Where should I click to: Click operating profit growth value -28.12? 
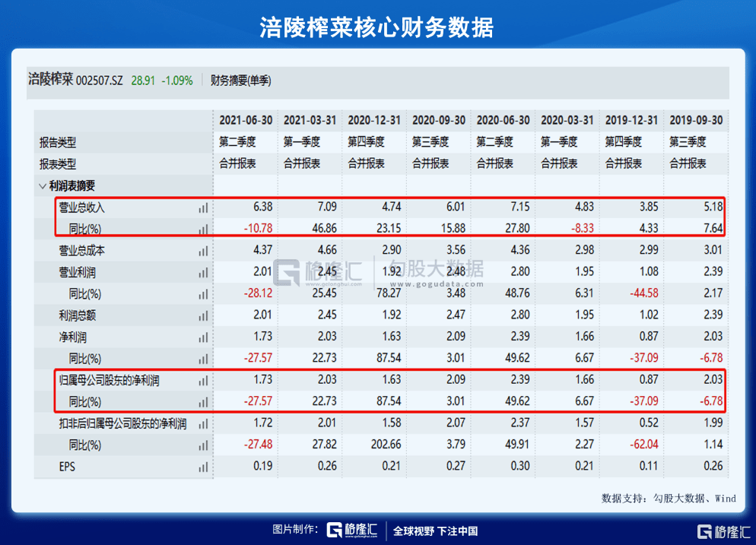(258, 293)
